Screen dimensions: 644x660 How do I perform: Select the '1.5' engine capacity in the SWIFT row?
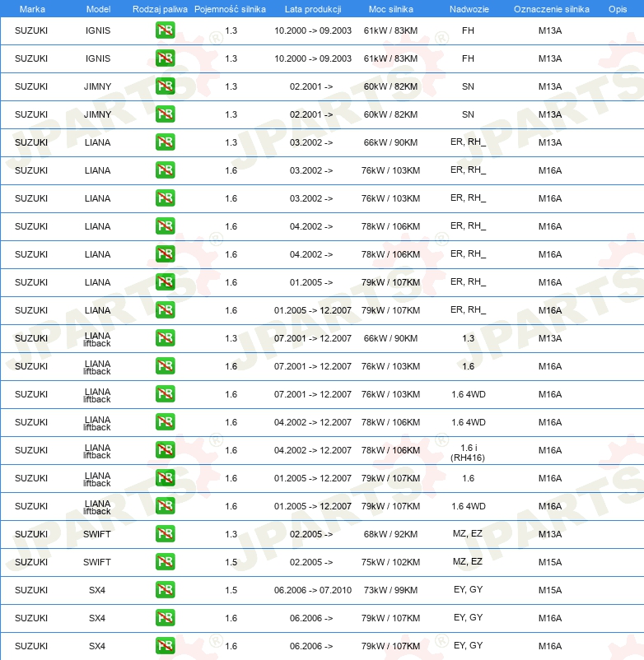(231, 562)
